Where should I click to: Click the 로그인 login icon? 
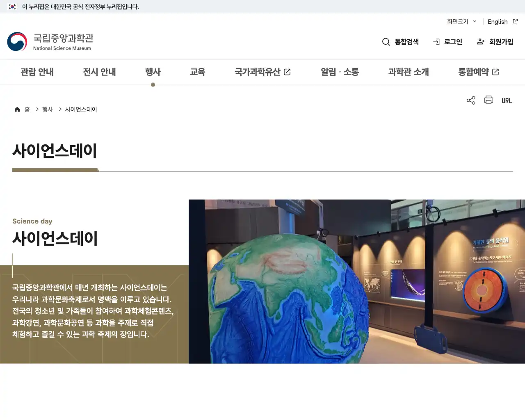436,41
